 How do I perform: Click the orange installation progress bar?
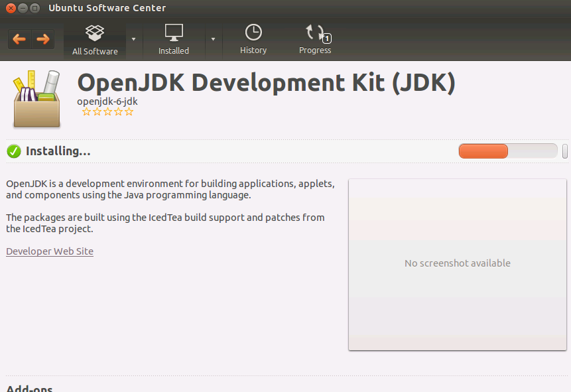(x=507, y=151)
